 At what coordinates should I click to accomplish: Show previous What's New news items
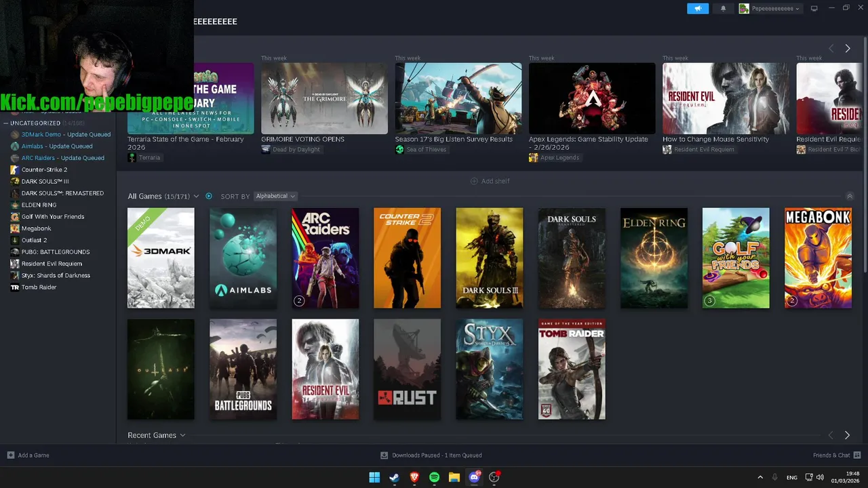(831, 48)
